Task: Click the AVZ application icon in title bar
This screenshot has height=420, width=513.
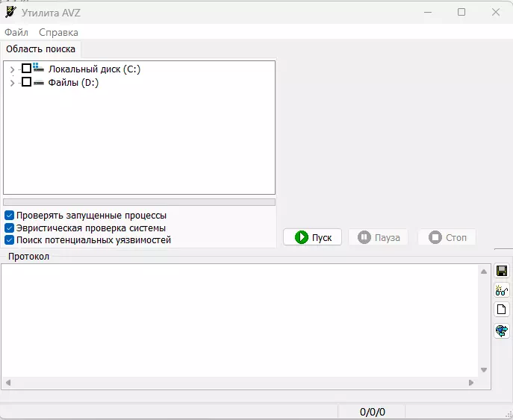Action: (x=10, y=12)
